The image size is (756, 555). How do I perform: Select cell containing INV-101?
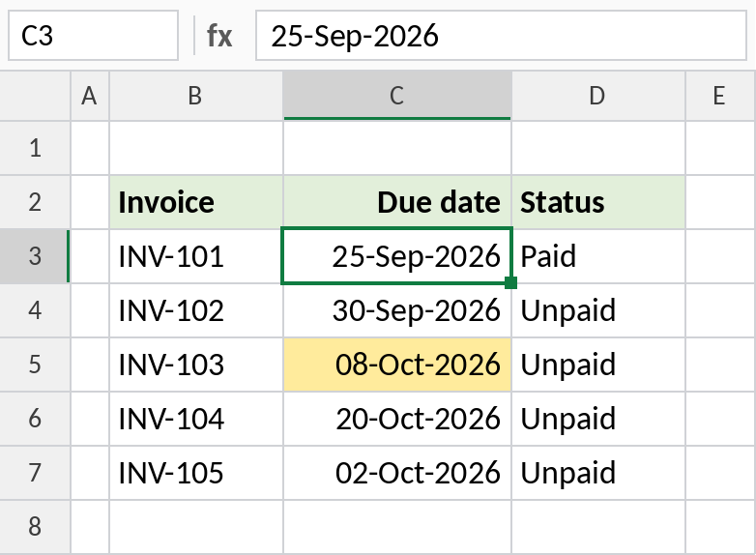(x=196, y=256)
